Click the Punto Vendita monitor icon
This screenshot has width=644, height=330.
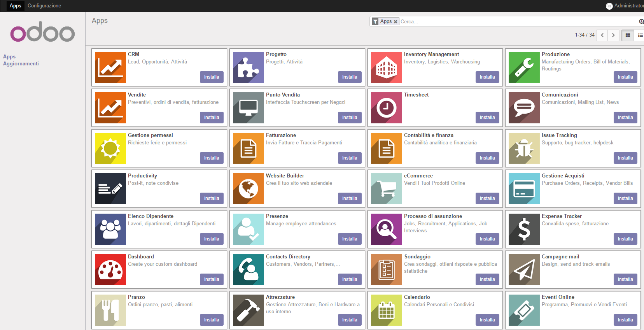248,108
